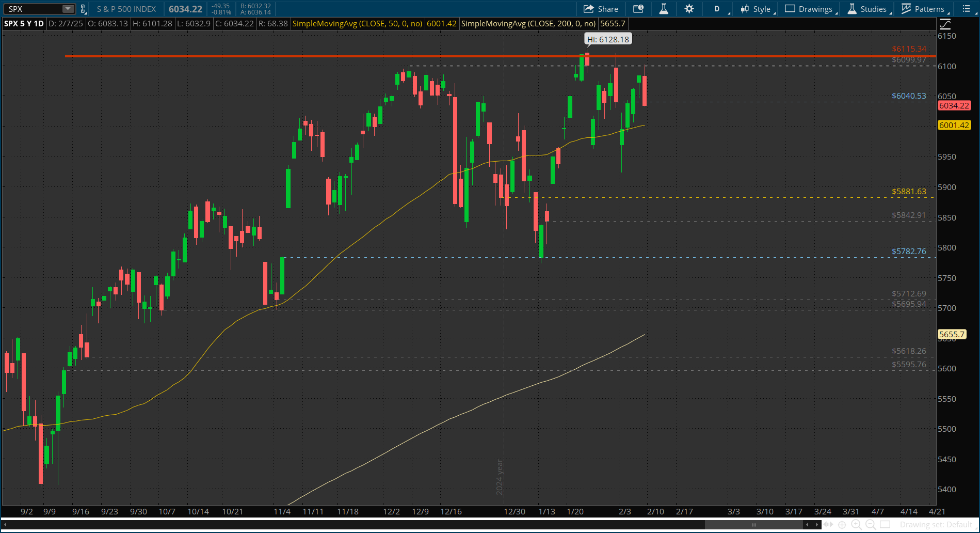Click the L: 6032.9 low value

coord(194,23)
